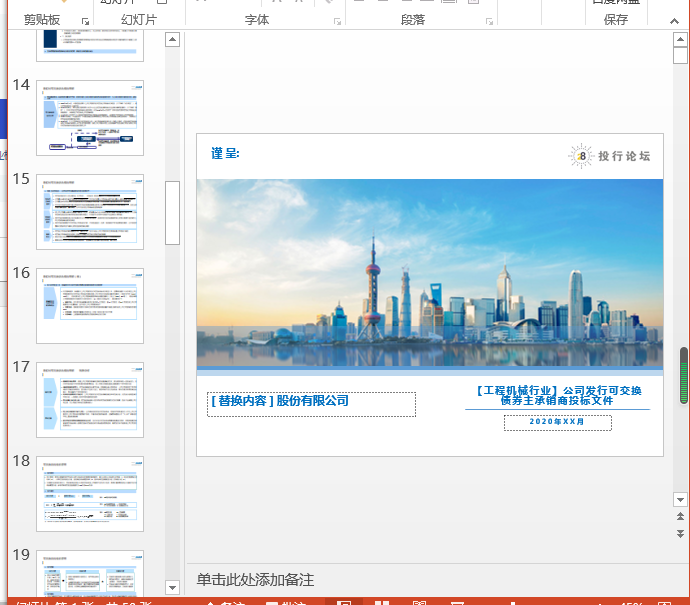Click the Next Slide double-arrow button

pyautogui.click(x=680, y=535)
